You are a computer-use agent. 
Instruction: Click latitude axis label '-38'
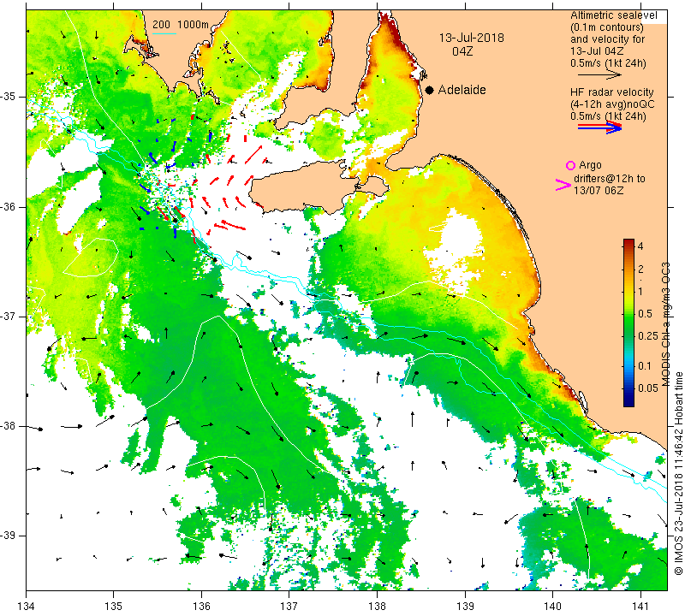pos(9,426)
